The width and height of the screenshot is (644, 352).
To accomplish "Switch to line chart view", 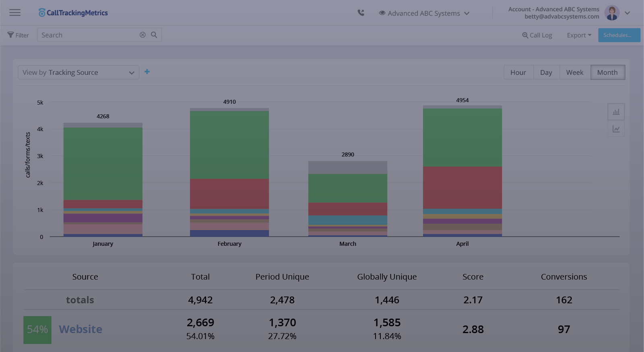I will [616, 129].
